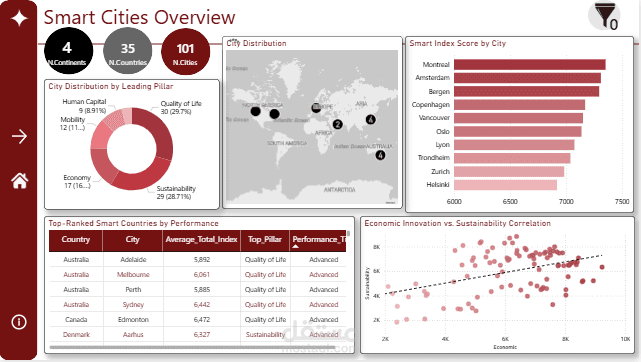The height and width of the screenshot is (362, 641).
Task: Select the Zurich bar in chart
Action: tap(509, 172)
